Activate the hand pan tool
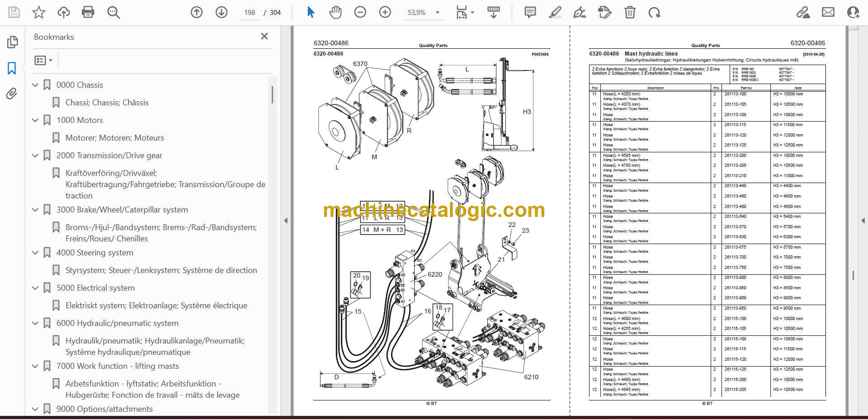Screen dimensions: 868x419 335,12
